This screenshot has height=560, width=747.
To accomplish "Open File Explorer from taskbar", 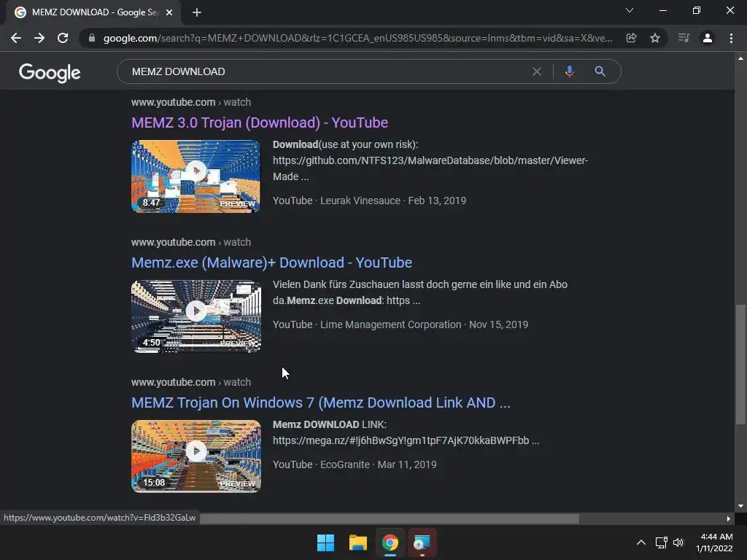I will pos(357,542).
